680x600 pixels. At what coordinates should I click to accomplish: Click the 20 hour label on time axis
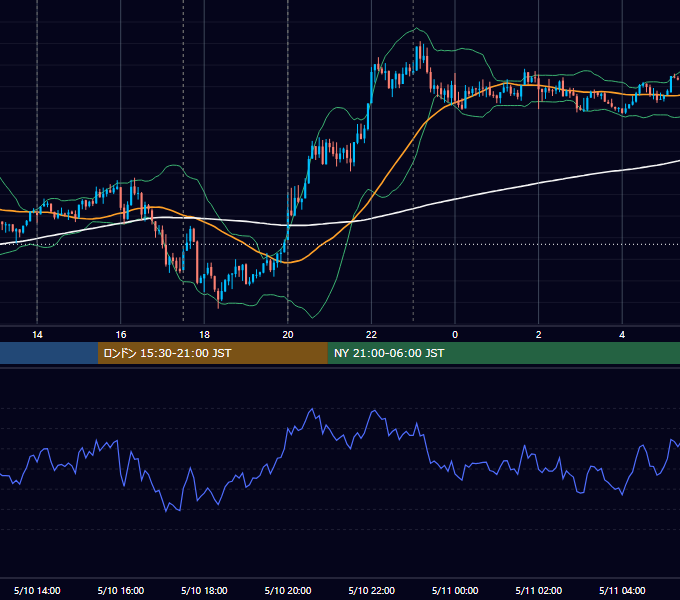tap(288, 335)
